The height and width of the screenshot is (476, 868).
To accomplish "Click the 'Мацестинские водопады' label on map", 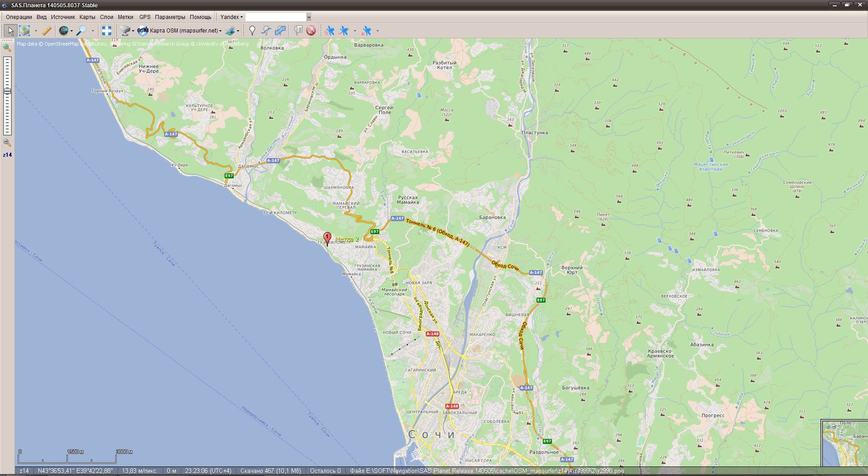I will (711, 167).
